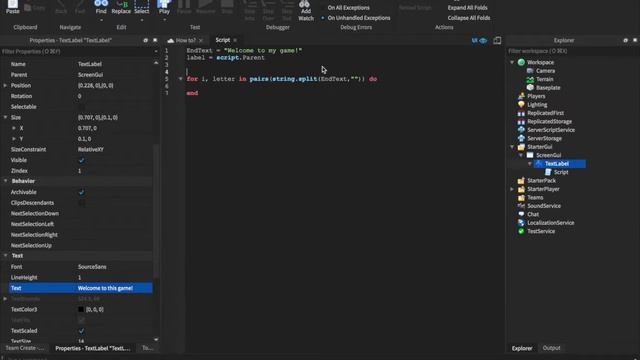Click the TestService green check icon
The width and height of the screenshot is (640, 360).
521,231
